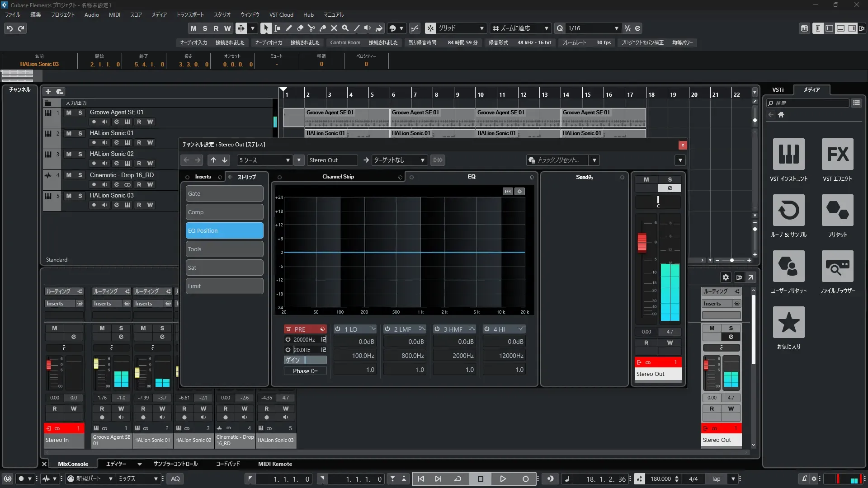The height and width of the screenshot is (488, 868).
Task: Select the Scissors split tool
Action: click(311, 28)
